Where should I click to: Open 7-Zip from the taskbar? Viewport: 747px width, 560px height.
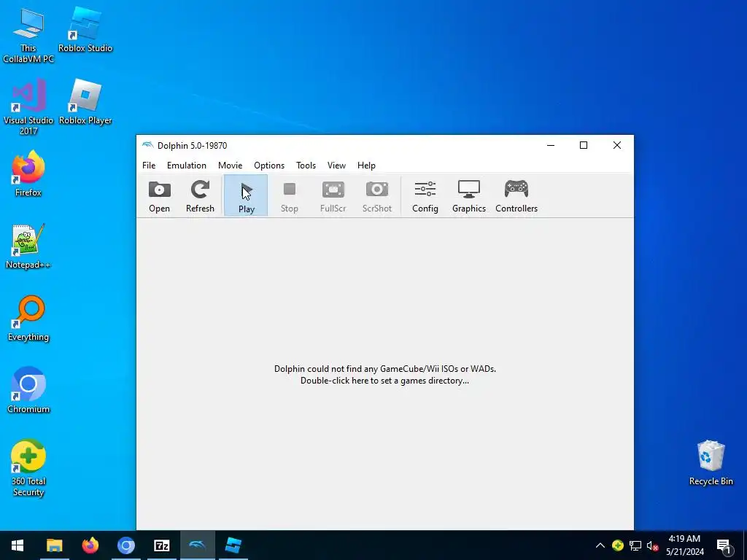point(161,545)
